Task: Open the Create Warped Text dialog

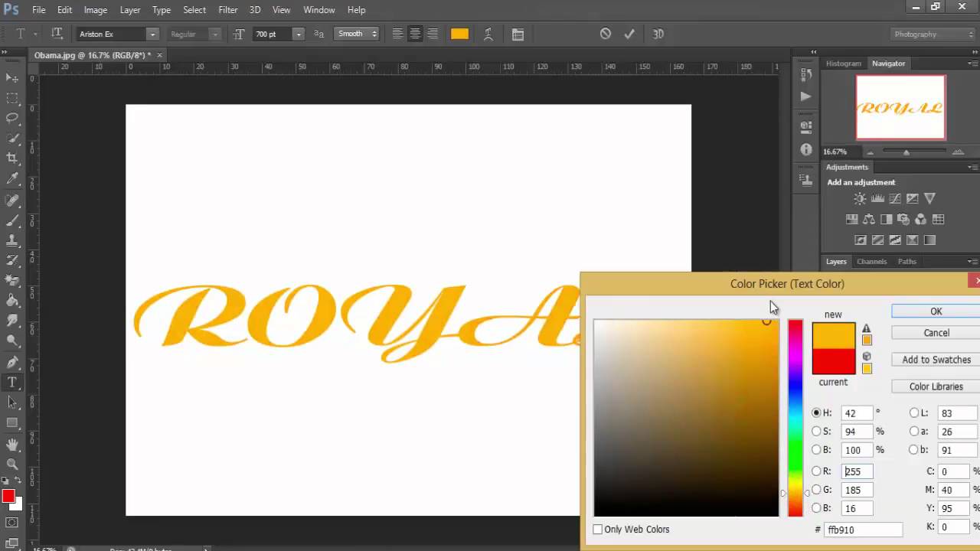Action: click(488, 34)
